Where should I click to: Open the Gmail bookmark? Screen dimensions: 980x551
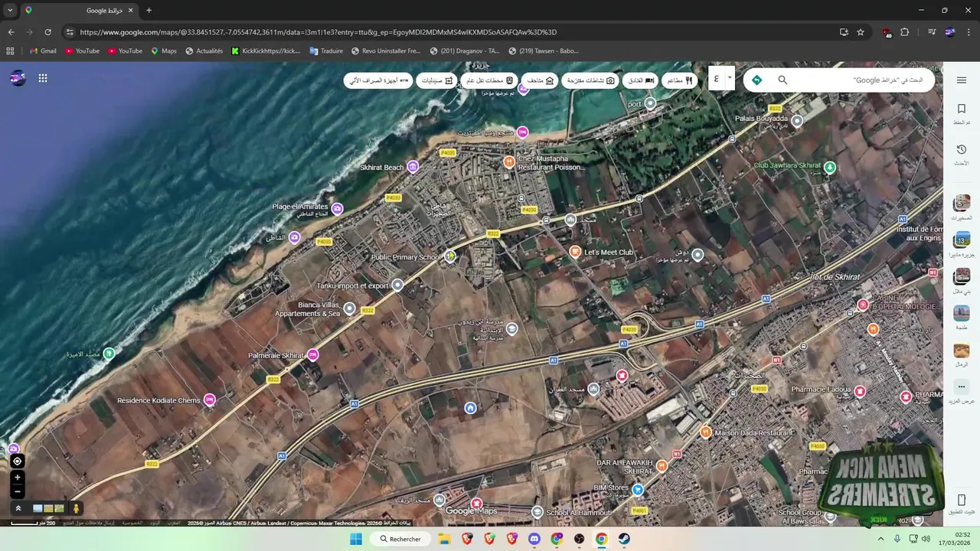[43, 51]
